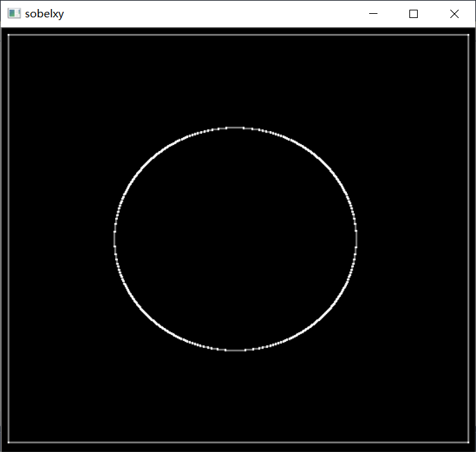Click the sobelxy title text
Viewport: 476px width, 452px height.
click(x=44, y=14)
